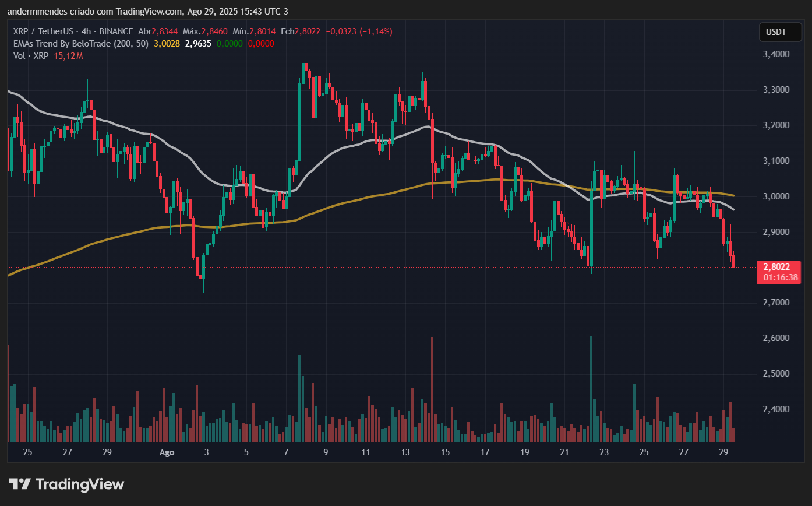Click the Ago month label on time axis
The image size is (812, 506).
pos(167,452)
